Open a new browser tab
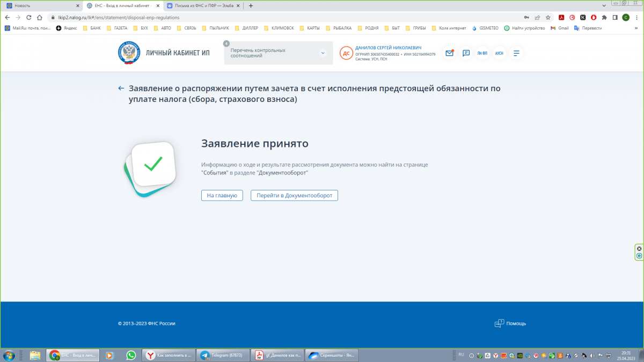This screenshot has width=644, height=362. point(251,5)
